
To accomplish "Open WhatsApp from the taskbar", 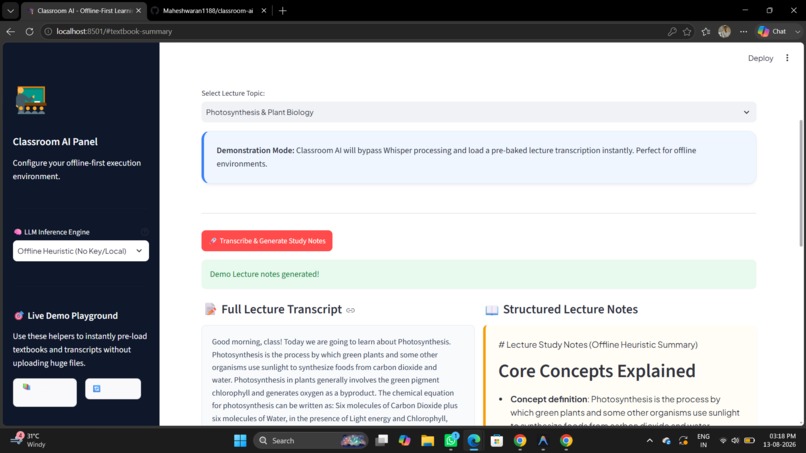I will pyautogui.click(x=451, y=441).
